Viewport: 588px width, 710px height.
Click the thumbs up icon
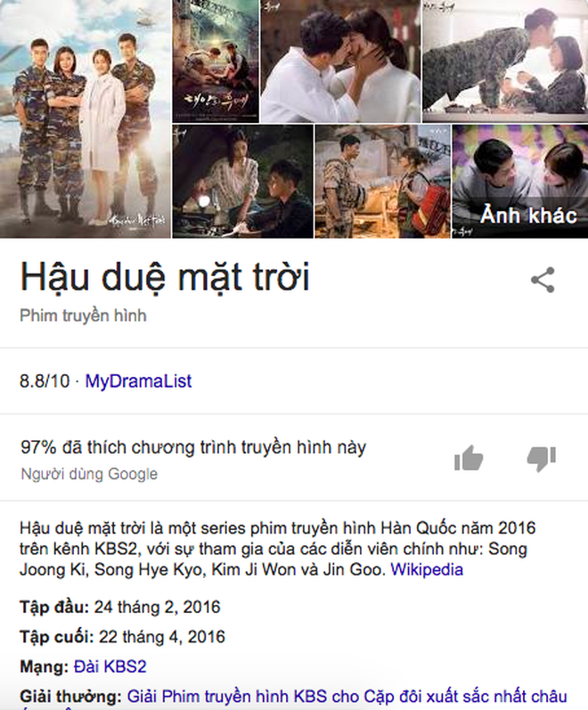[x=469, y=458]
